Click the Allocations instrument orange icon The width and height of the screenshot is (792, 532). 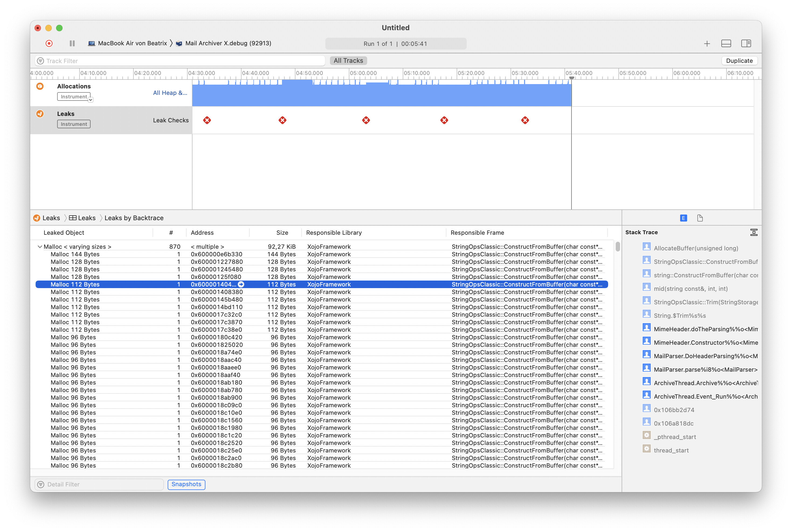point(40,86)
